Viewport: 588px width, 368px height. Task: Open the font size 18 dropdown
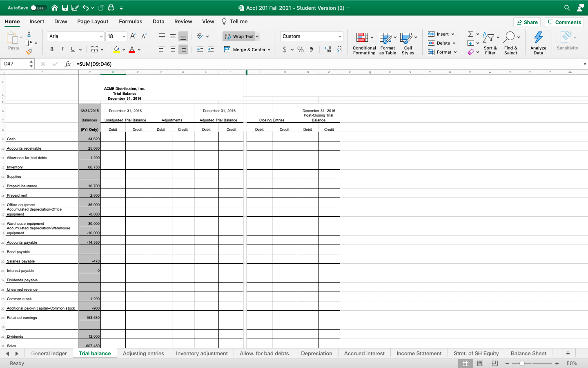(124, 36)
